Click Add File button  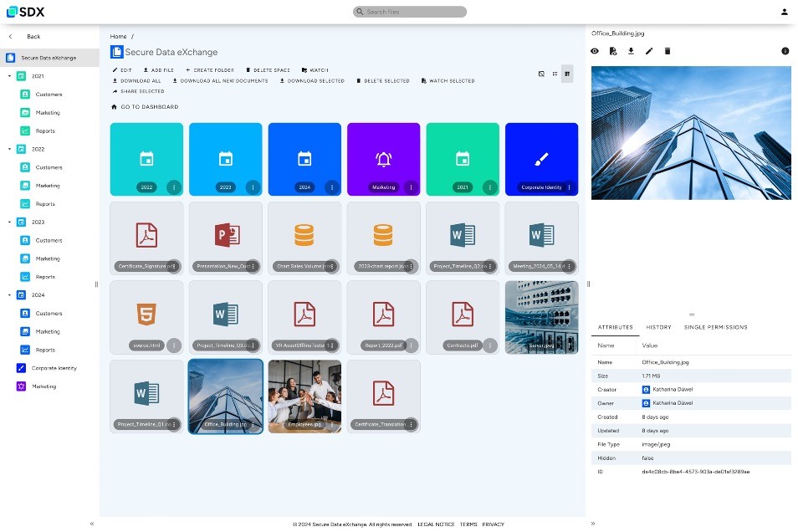click(x=158, y=70)
